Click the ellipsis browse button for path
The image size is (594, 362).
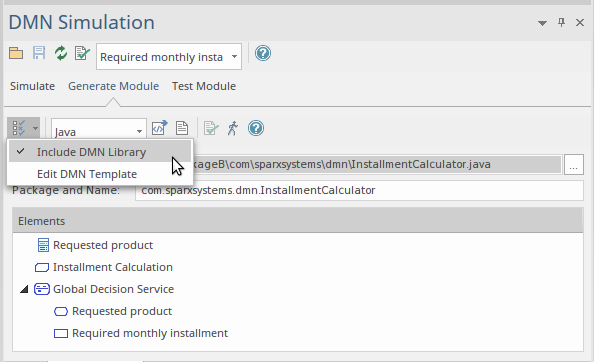coord(574,164)
